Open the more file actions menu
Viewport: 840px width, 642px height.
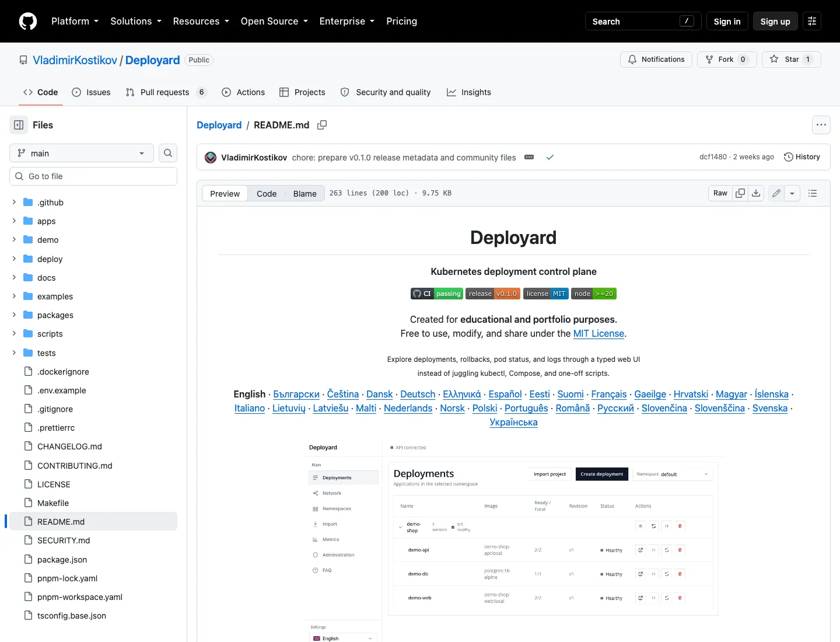(x=821, y=125)
